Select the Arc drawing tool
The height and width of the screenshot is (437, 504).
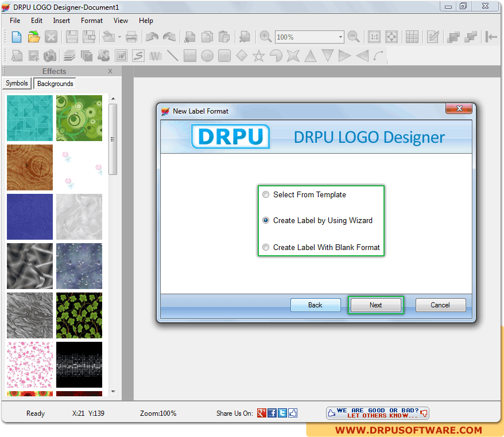click(x=379, y=56)
